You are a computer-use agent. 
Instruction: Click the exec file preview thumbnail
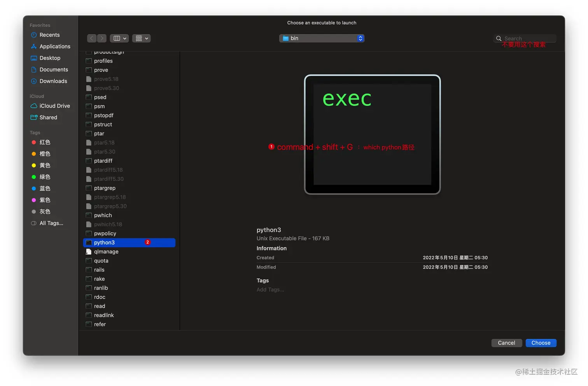372,134
